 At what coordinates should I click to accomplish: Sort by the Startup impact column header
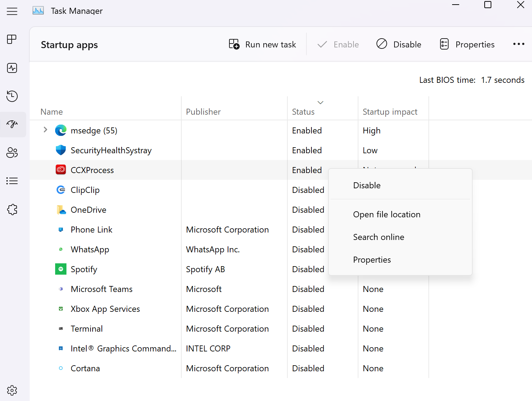click(x=390, y=112)
